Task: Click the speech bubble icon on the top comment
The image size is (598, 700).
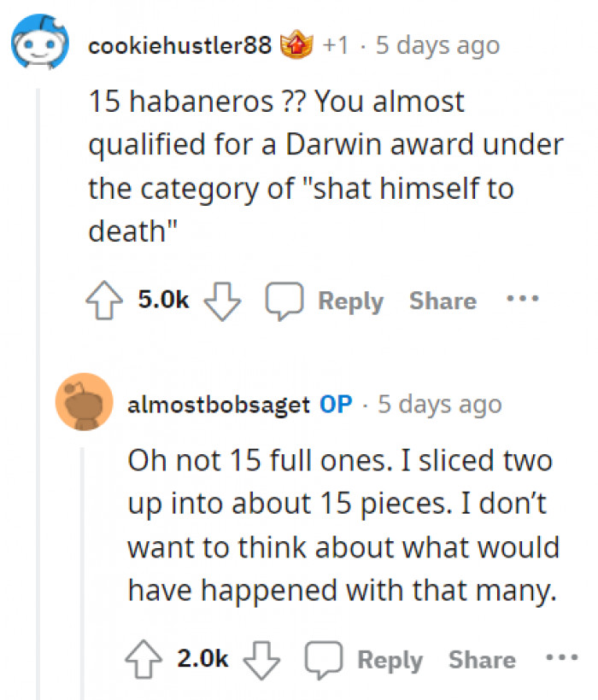Action: [x=286, y=299]
